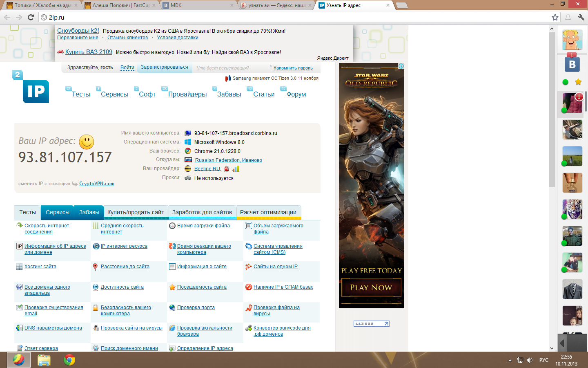Click the signal bars icon next to Beeline RU
The height and width of the screenshot is (368, 588).
point(236,168)
